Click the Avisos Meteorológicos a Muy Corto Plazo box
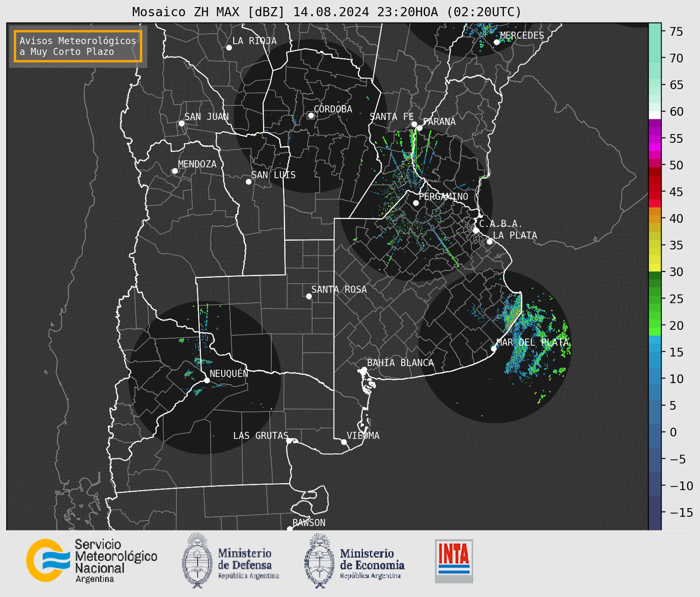This screenshot has width=700, height=597. (78, 46)
